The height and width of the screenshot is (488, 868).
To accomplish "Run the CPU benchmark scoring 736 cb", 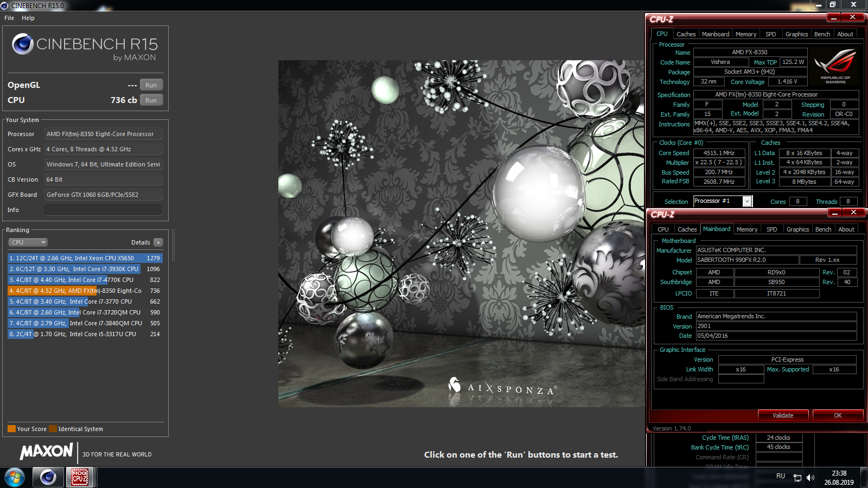I will pos(151,100).
